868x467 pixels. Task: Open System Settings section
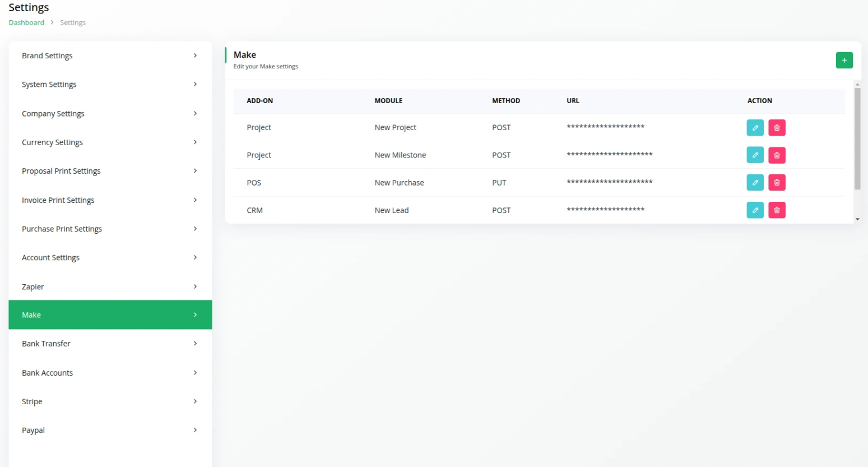(x=110, y=85)
